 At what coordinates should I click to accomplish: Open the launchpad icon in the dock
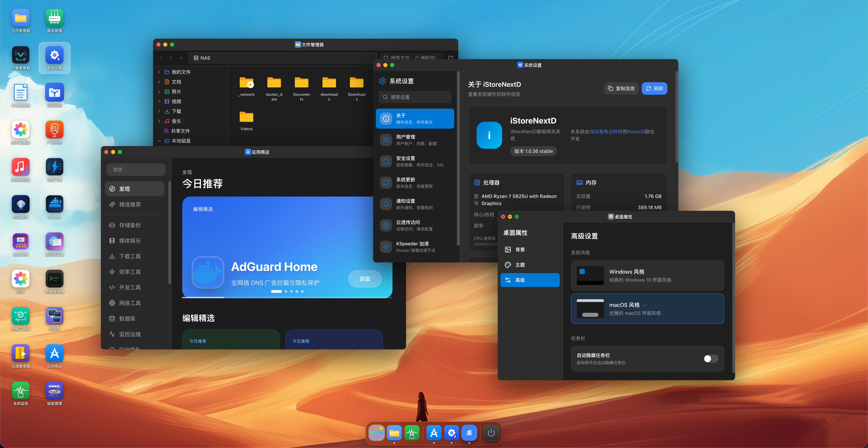(376, 433)
